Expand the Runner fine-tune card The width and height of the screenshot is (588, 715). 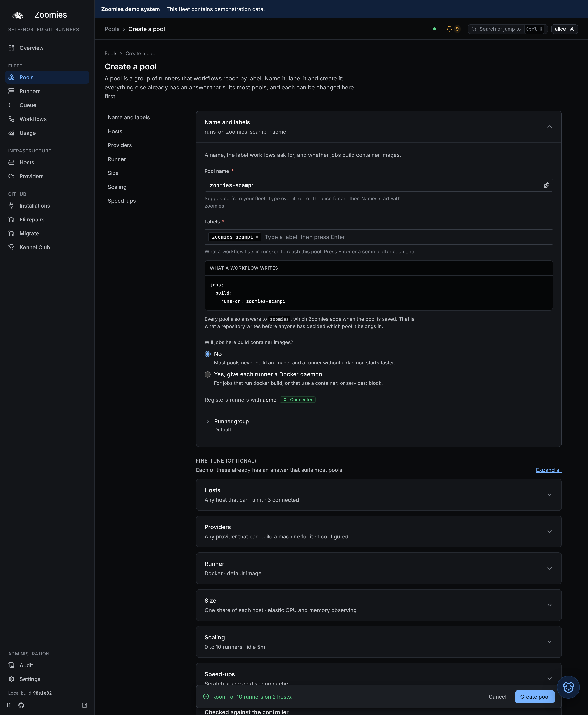[379, 568]
